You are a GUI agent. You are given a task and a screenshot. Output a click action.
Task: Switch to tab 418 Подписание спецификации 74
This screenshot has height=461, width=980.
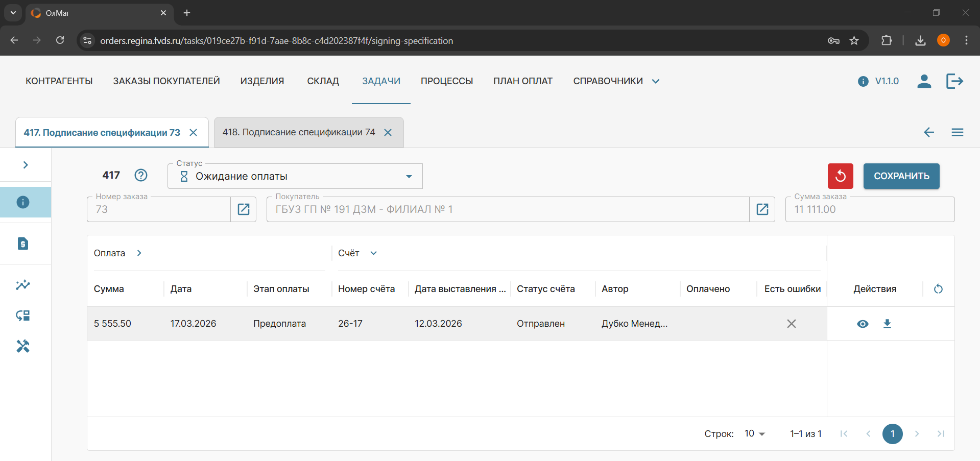(299, 132)
